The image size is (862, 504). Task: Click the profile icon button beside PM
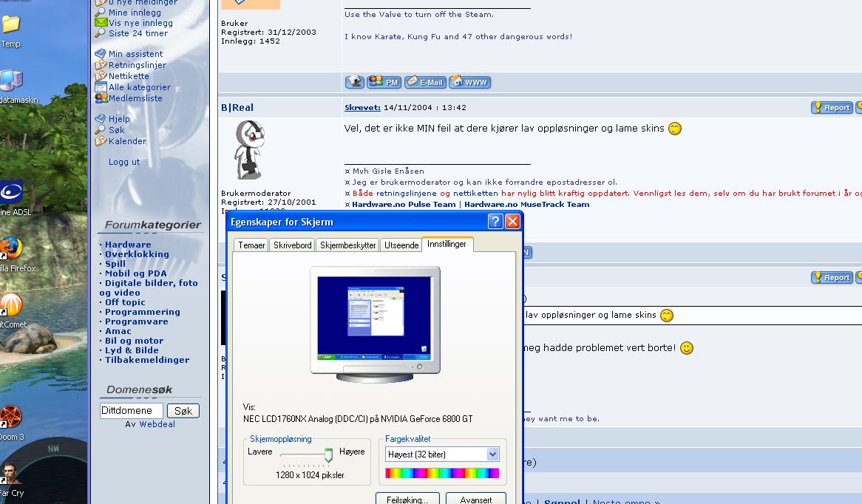pyautogui.click(x=355, y=82)
